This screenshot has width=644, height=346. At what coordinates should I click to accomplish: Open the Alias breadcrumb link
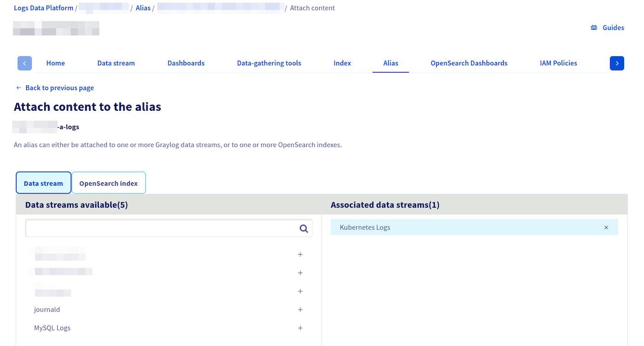143,7
